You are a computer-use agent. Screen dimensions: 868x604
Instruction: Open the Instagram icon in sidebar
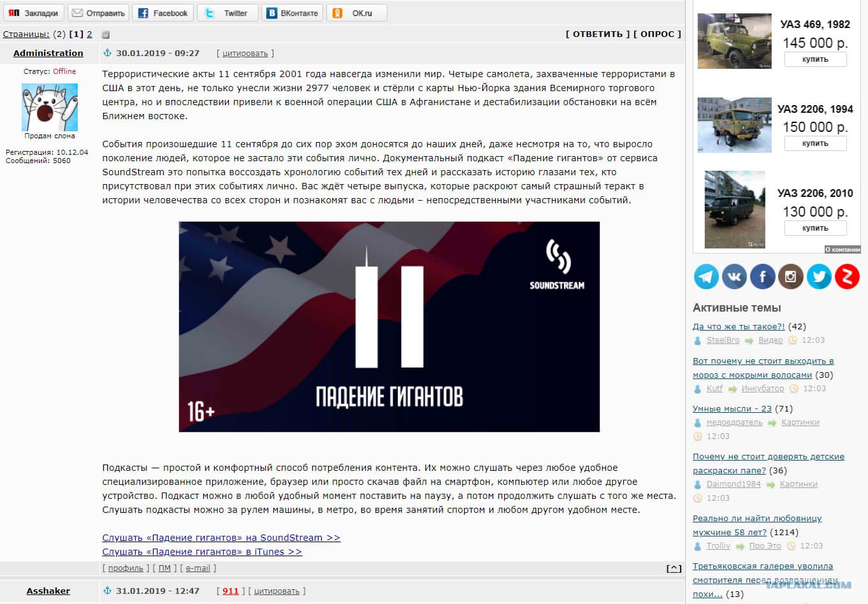coord(790,277)
